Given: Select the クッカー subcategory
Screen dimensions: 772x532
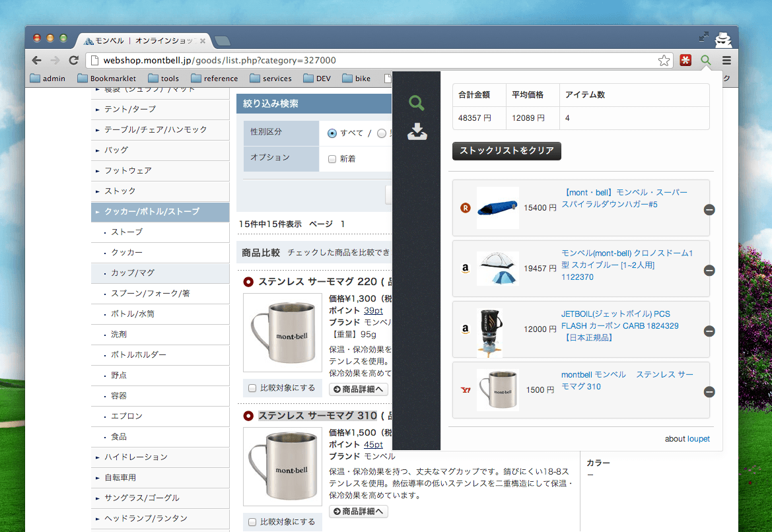Looking at the screenshot, I should tap(160, 252).
